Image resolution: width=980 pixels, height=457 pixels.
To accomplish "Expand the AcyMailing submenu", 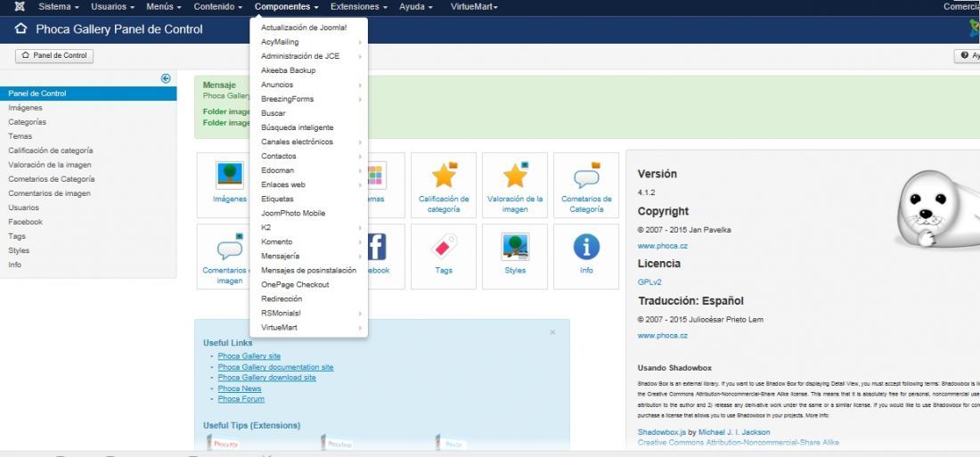I will [309, 42].
